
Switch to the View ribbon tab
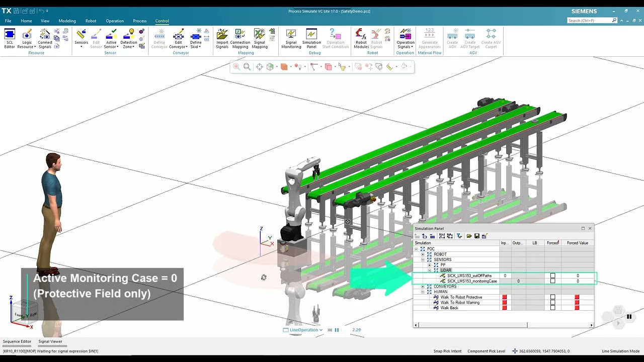pos(45,21)
